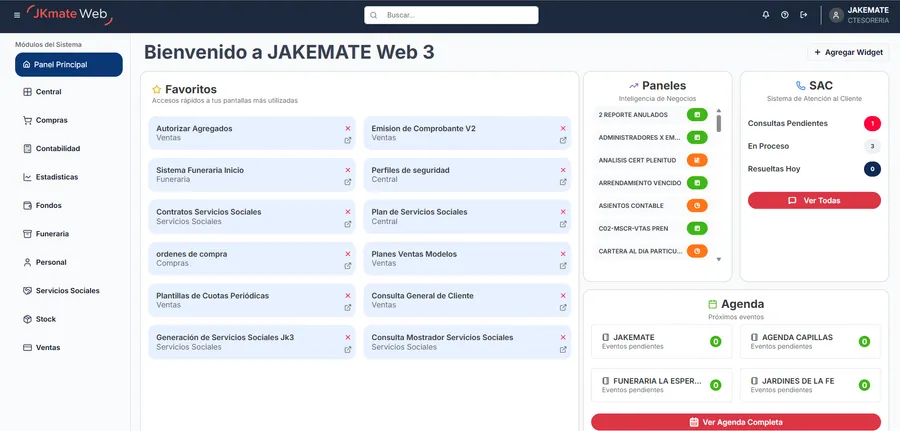Open JAKEMATE agenda card
This screenshot has height=431, width=900.
661,341
